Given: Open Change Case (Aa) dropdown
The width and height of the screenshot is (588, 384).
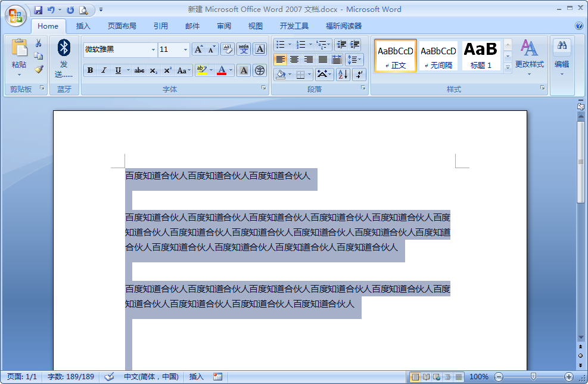Looking at the screenshot, I should click(183, 70).
